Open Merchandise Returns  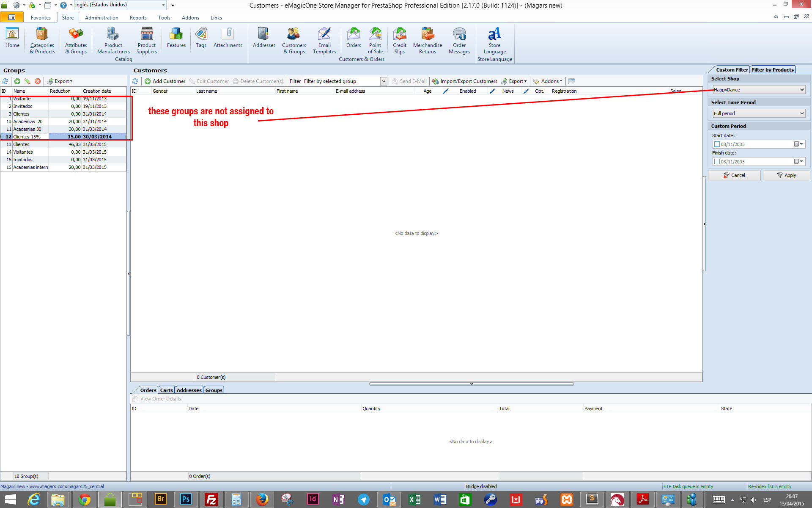[x=428, y=41]
